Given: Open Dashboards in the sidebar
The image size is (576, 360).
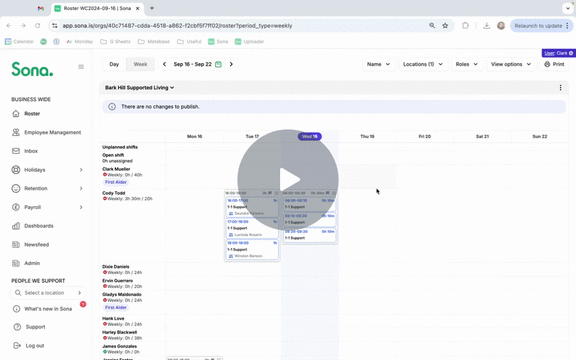Looking at the screenshot, I should click(39, 226).
